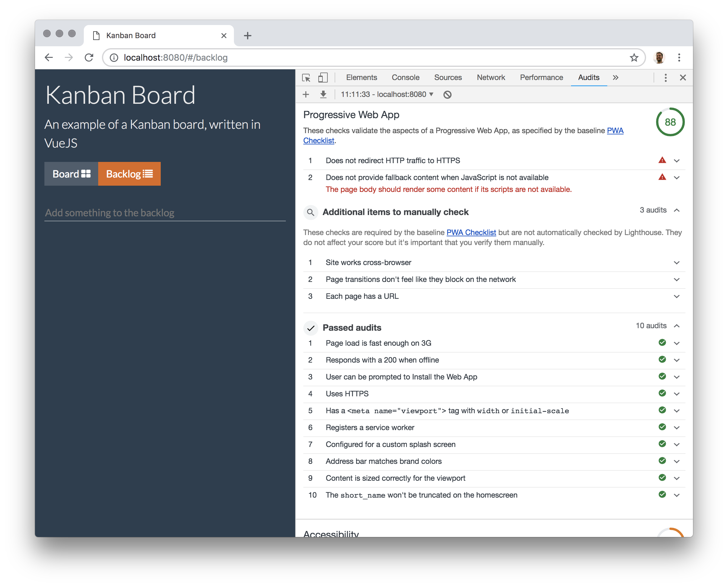Click the Board view button
Viewport: 728px width, 587px height.
point(71,174)
